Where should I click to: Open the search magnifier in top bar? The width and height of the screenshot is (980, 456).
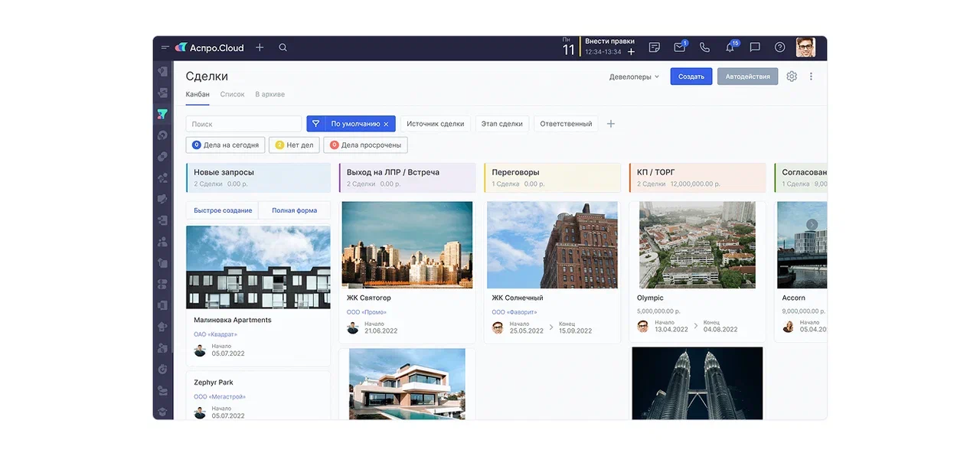[x=283, y=47]
